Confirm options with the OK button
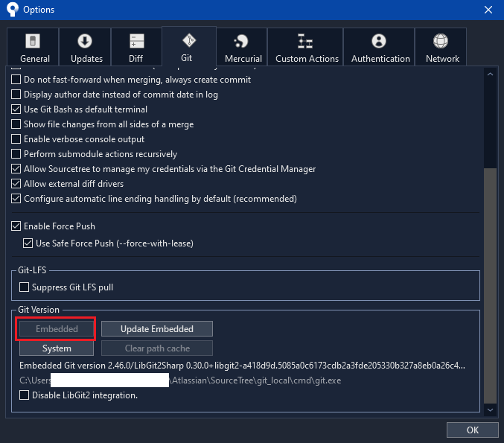The width and height of the screenshot is (504, 443). 473,430
